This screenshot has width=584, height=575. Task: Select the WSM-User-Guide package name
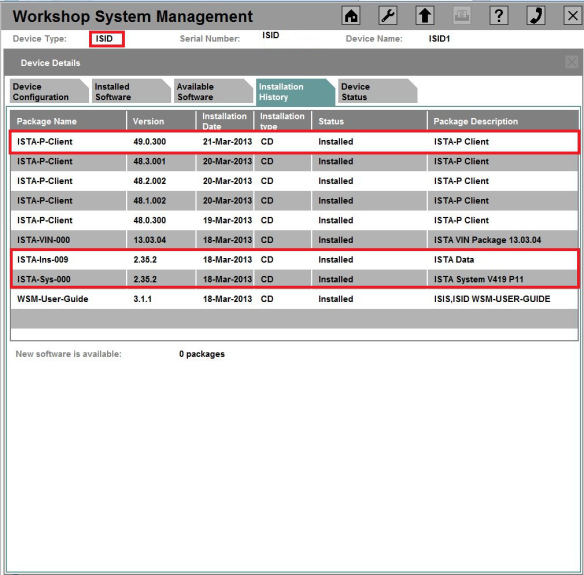coord(53,299)
